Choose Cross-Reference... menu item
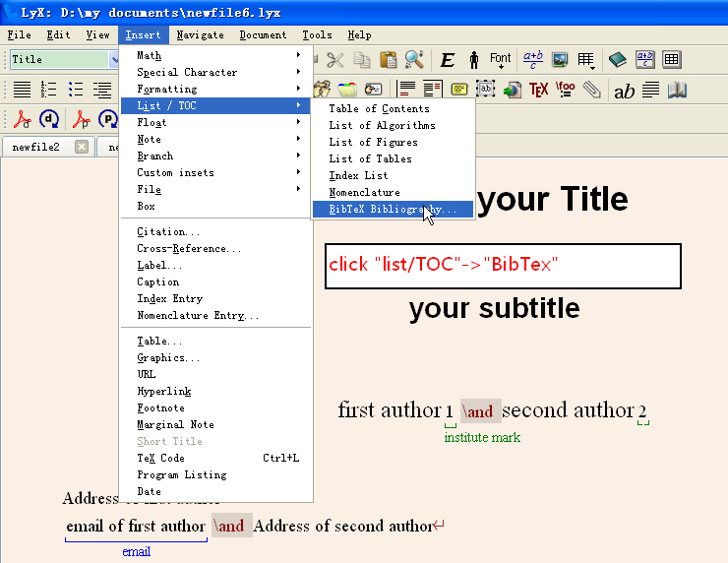 coord(216,248)
